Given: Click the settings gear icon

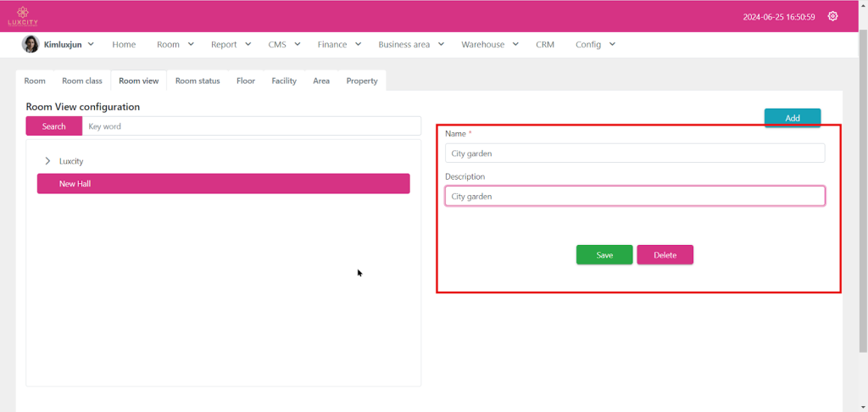Looking at the screenshot, I should (832, 16).
